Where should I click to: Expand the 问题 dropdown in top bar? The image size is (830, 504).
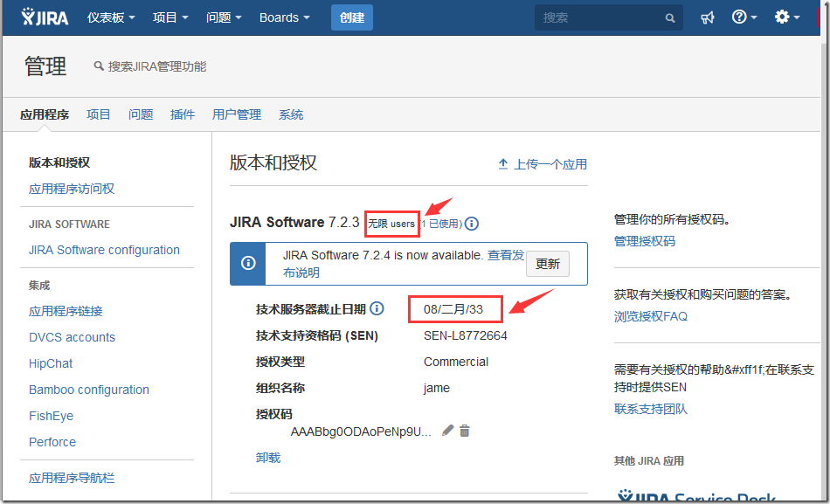(224, 17)
